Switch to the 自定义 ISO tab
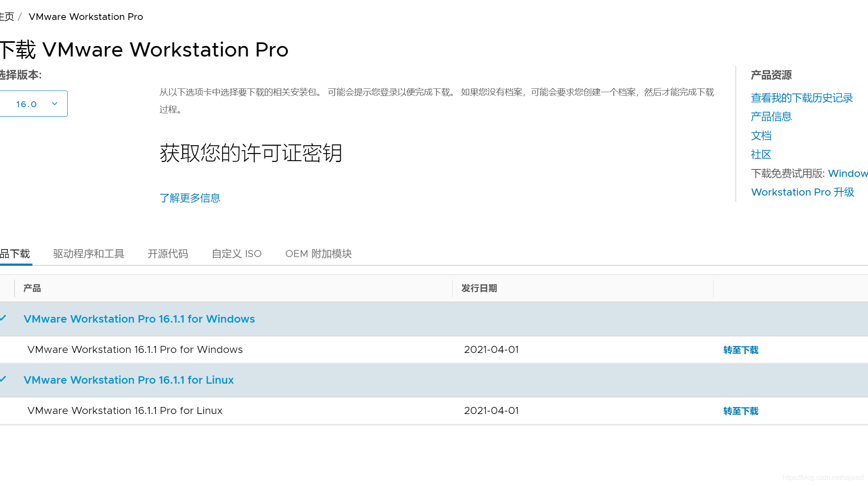Viewport: 868px width, 485px height. [x=237, y=254]
